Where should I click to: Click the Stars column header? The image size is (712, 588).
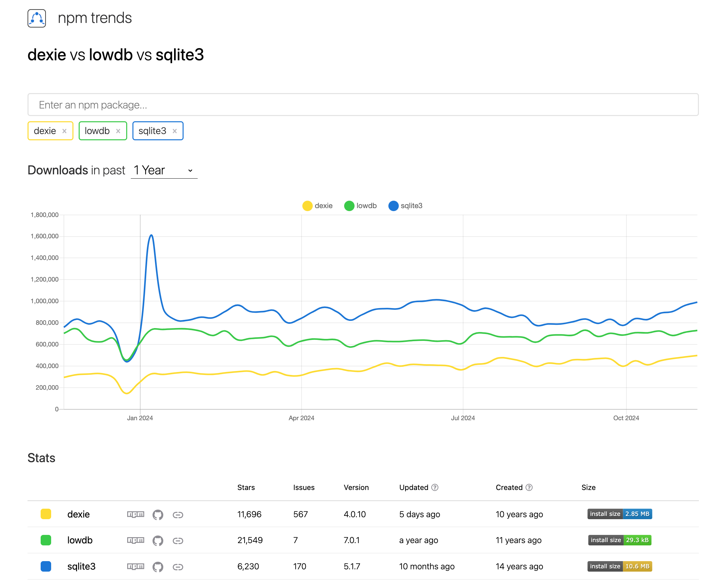pyautogui.click(x=246, y=487)
